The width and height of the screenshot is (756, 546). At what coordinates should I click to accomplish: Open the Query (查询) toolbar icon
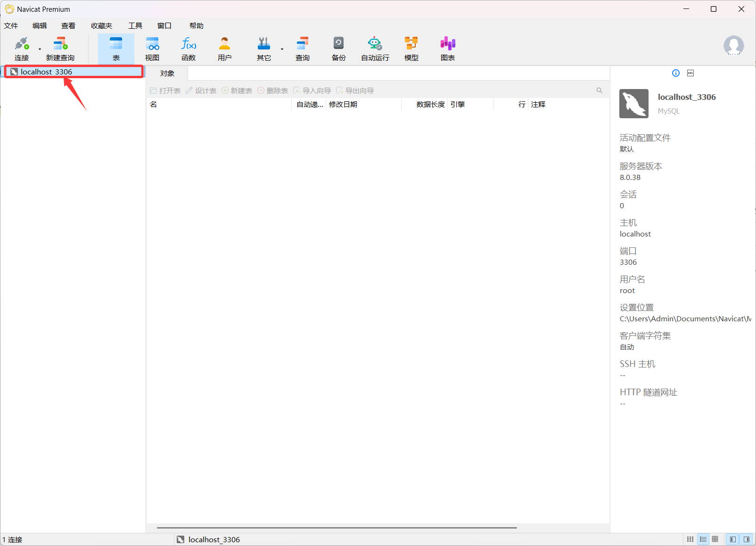(303, 49)
